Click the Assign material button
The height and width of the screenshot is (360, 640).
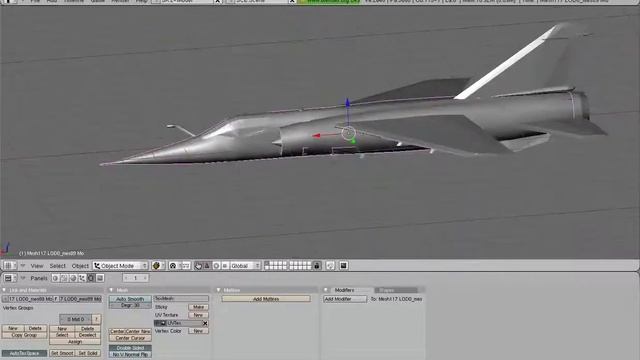tap(75, 342)
